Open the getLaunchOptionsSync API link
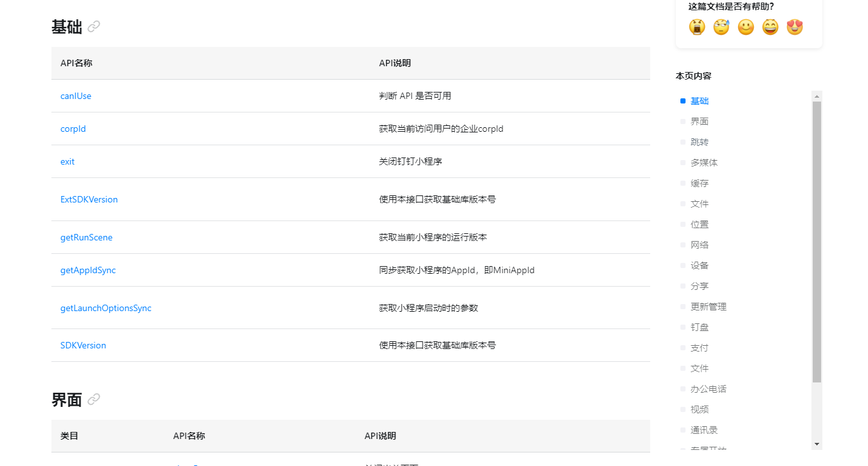This screenshot has height=466, width=868. (106, 308)
